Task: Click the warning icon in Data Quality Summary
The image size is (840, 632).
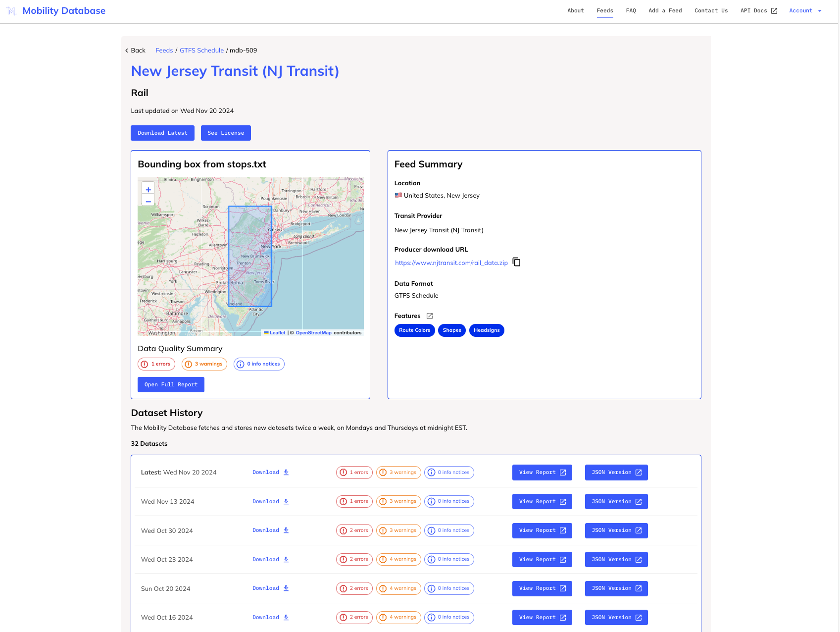Action: (188, 364)
